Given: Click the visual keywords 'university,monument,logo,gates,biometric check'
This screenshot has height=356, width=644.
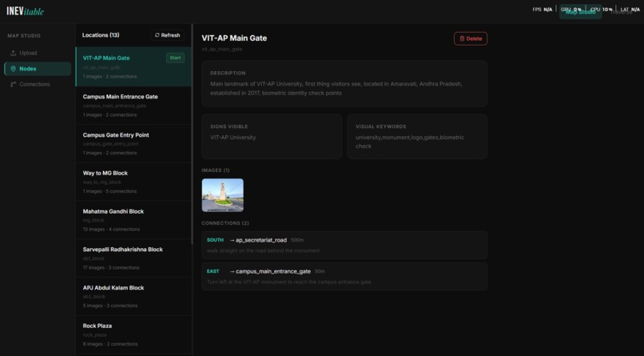Looking at the screenshot, I should coord(410,142).
